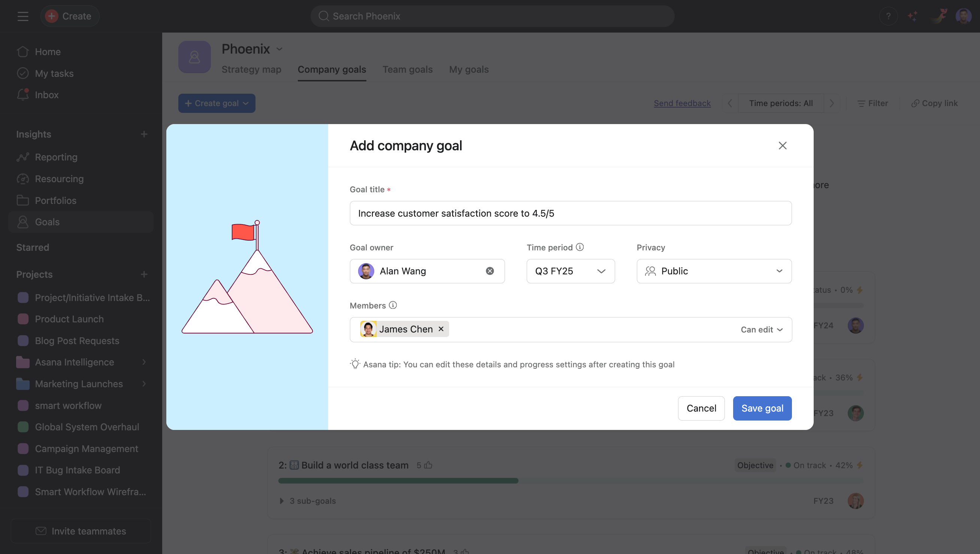Click the help question mark icon

(888, 16)
